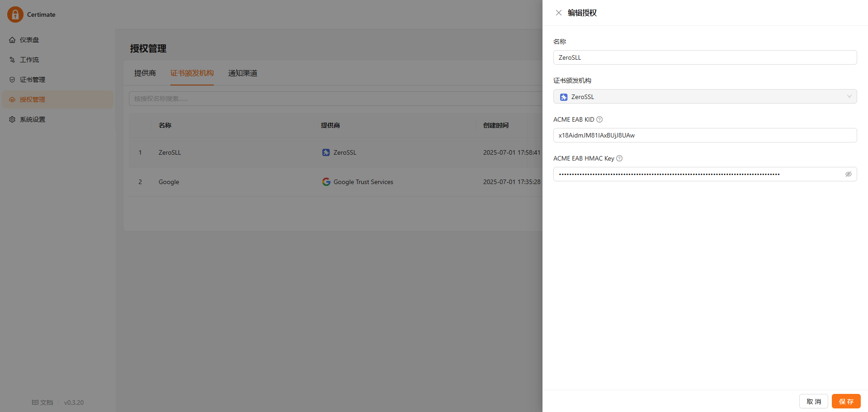Screen dimensions: 868x412
Task: Click the 授权管理 page heading
Action: pyautogui.click(x=148, y=48)
